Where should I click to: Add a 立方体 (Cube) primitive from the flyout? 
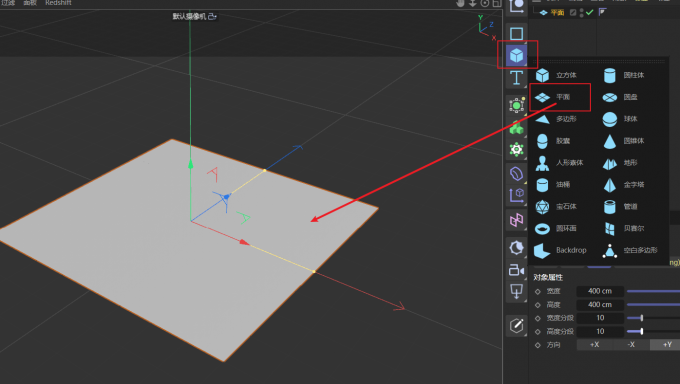coord(556,75)
